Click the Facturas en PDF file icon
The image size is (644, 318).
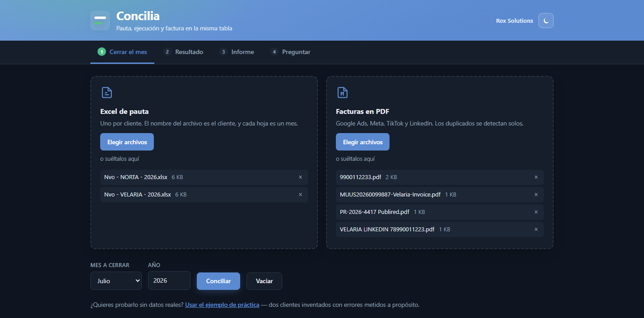coord(342,92)
